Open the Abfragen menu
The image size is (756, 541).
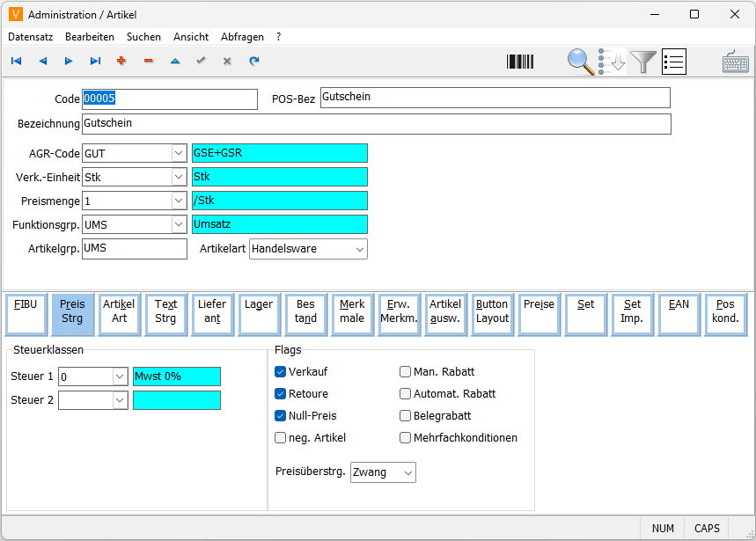[x=242, y=37]
